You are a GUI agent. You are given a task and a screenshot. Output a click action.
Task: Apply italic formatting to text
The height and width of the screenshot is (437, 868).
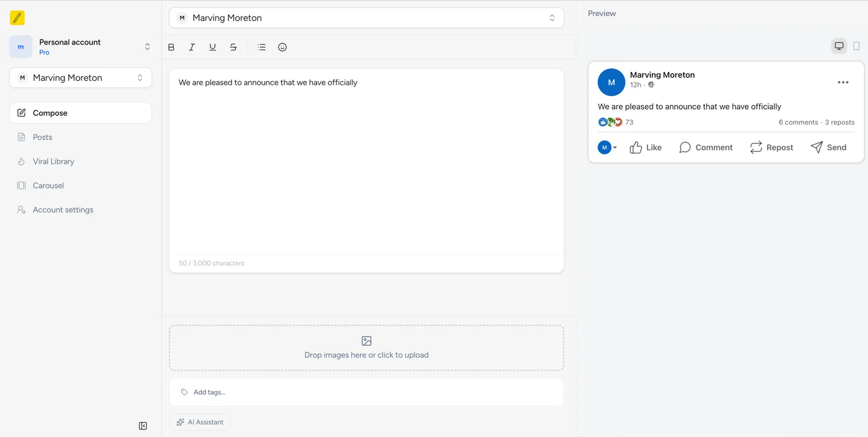coord(192,47)
